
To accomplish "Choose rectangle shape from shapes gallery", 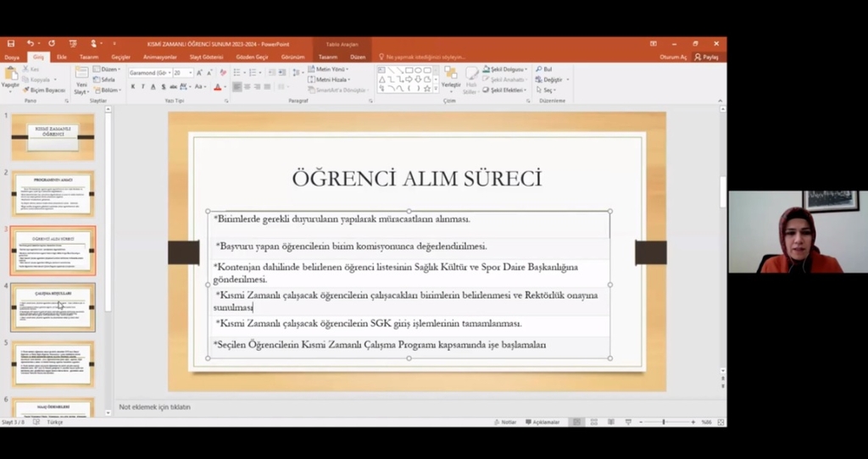I will tap(409, 70).
